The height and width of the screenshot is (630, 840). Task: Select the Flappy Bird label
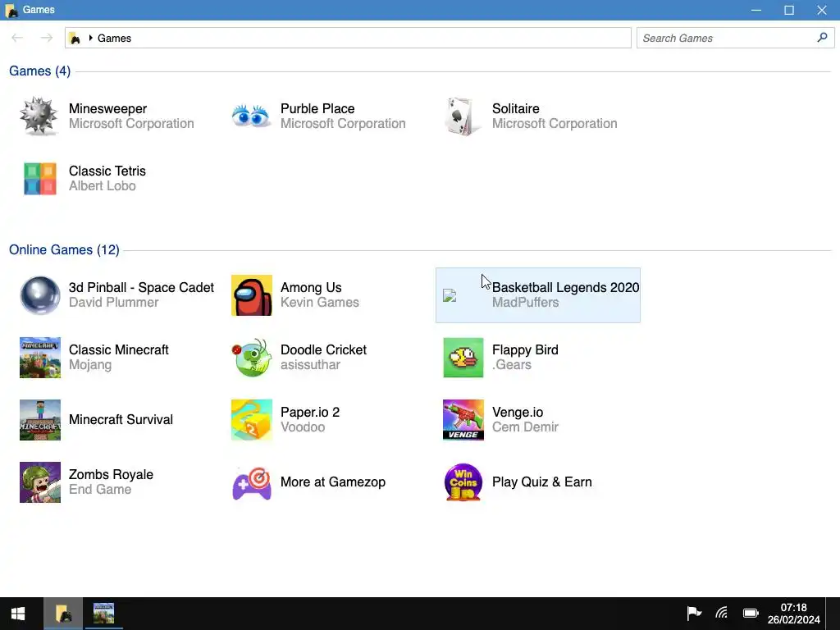(525, 349)
